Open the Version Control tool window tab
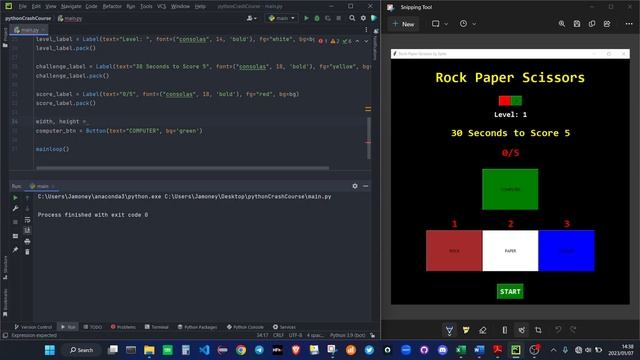This screenshot has height=360, width=640. [x=33, y=327]
